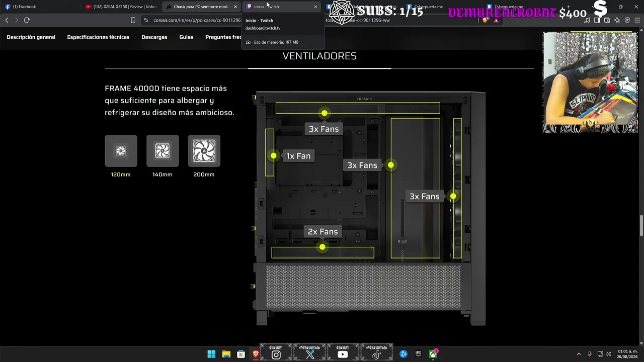Expand the hidden system tray icons chevron
Image resolution: width=644 pixels, height=362 pixels.
(579, 354)
